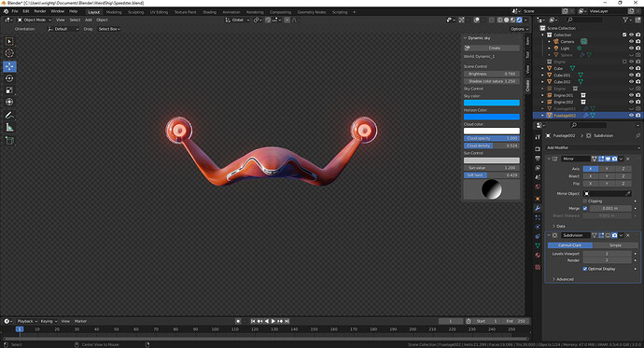Select the Catmull-Clark subdivision button
Viewport: 644px width, 348px height.
pyautogui.click(x=570, y=245)
